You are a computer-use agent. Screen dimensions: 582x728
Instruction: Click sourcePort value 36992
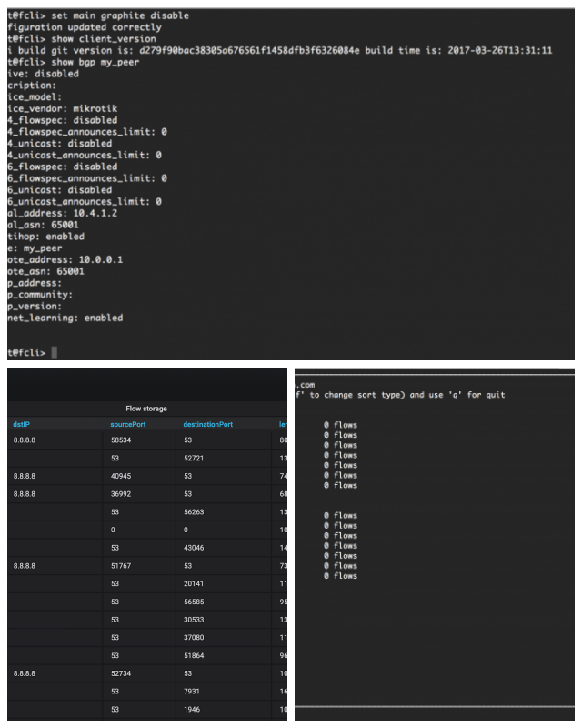(123, 492)
